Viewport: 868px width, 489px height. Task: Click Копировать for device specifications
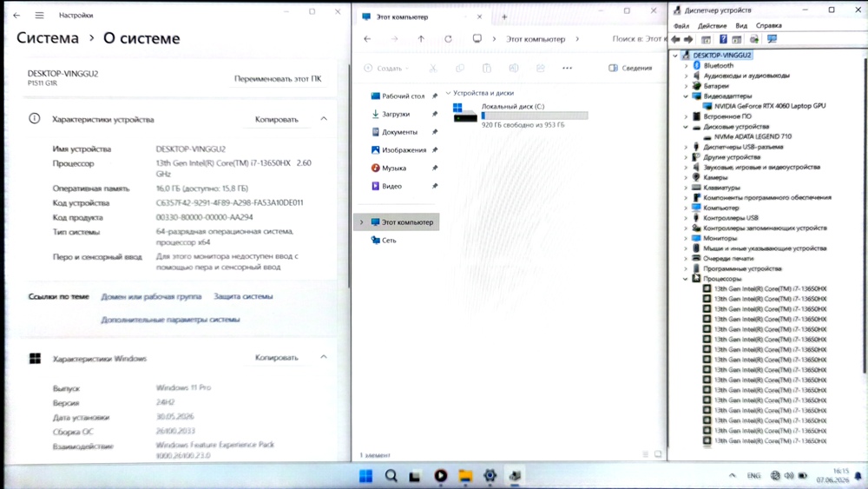(x=276, y=119)
